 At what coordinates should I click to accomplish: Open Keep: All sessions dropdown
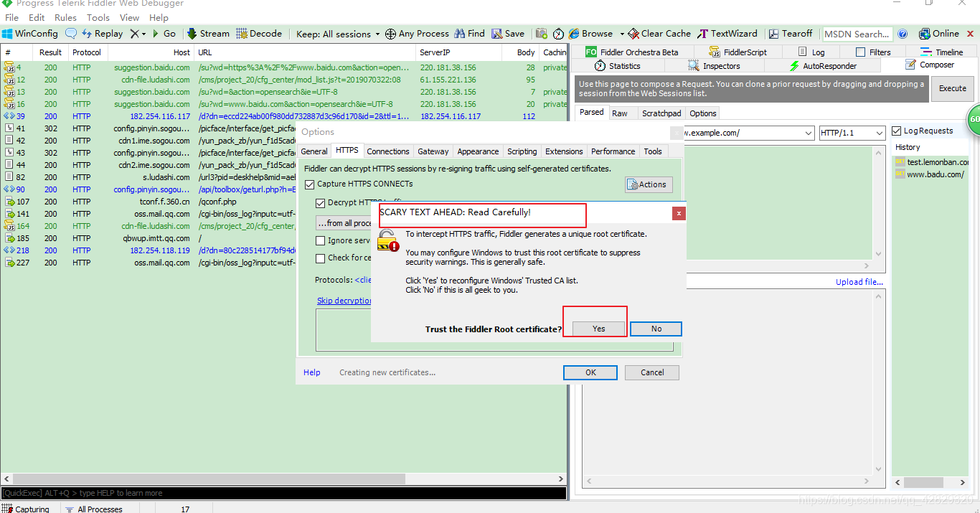coord(337,34)
